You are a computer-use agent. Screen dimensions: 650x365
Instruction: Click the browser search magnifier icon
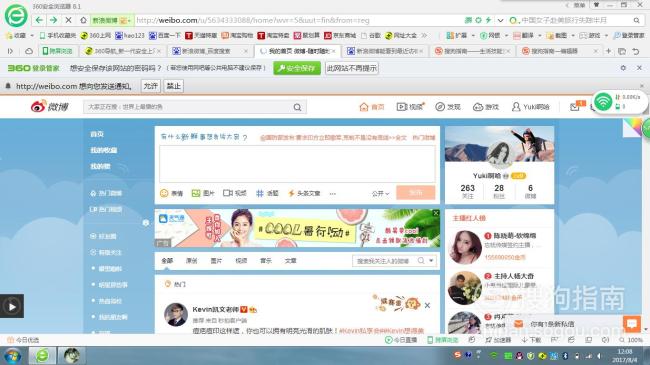(x=636, y=20)
